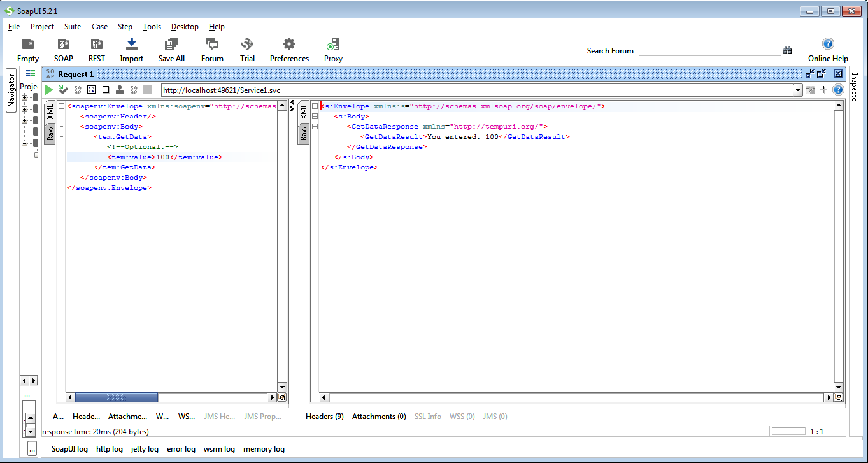Click the navigator list-view icon

coord(31,73)
